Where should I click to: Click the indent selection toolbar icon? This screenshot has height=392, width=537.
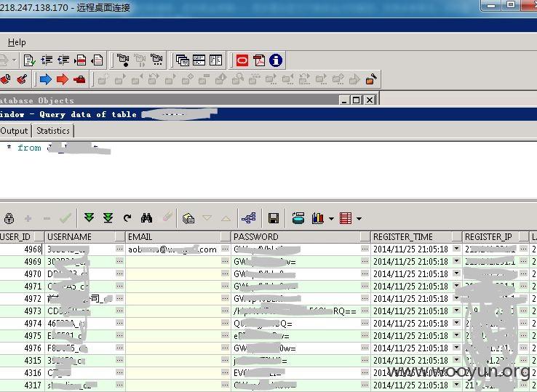47,60
